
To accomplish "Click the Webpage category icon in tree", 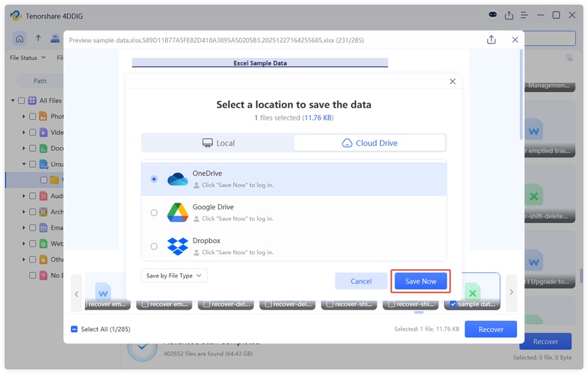I will click(43, 244).
